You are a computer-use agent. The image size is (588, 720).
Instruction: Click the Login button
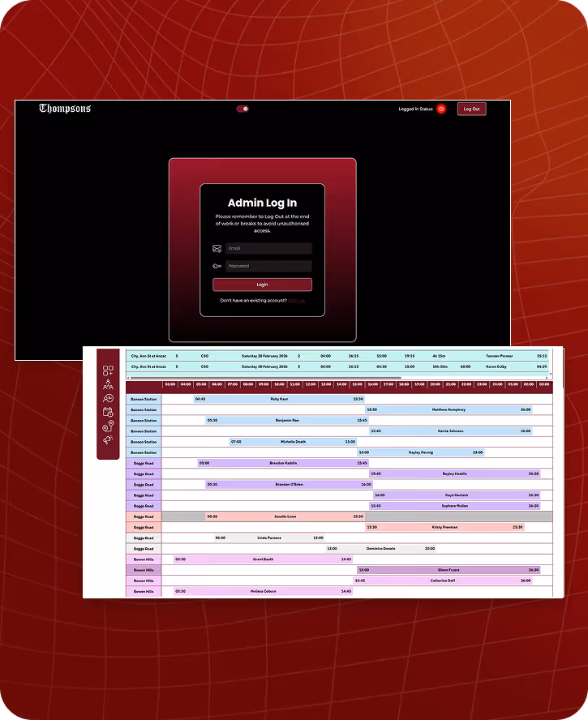[x=262, y=285]
